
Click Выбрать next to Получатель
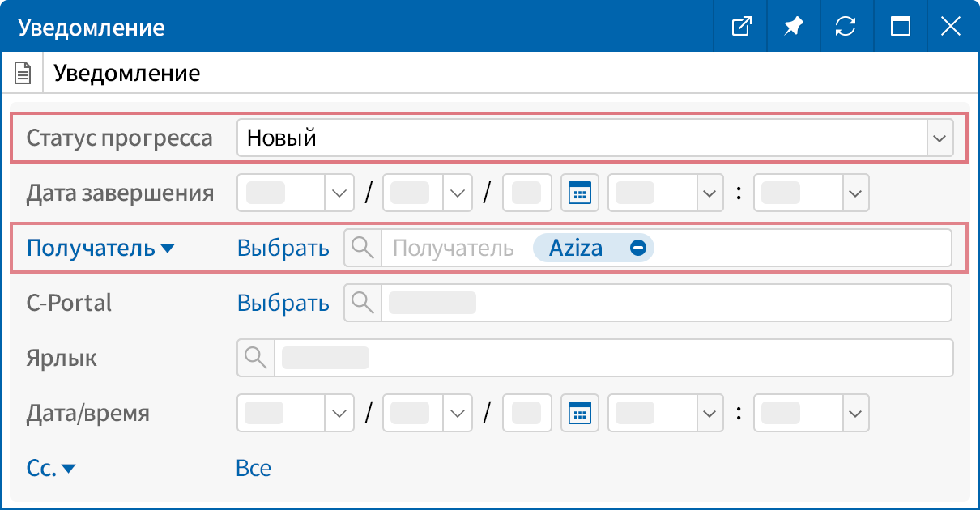pos(283,248)
